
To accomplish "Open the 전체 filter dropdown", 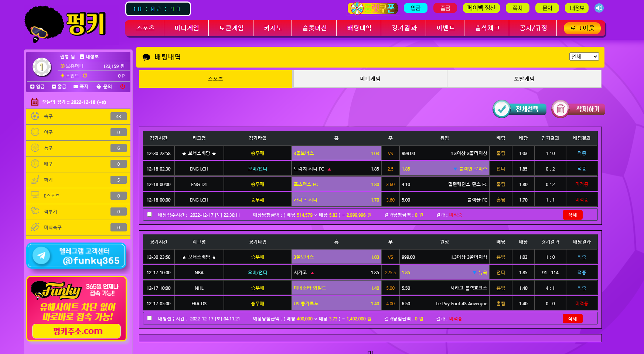I will (584, 56).
